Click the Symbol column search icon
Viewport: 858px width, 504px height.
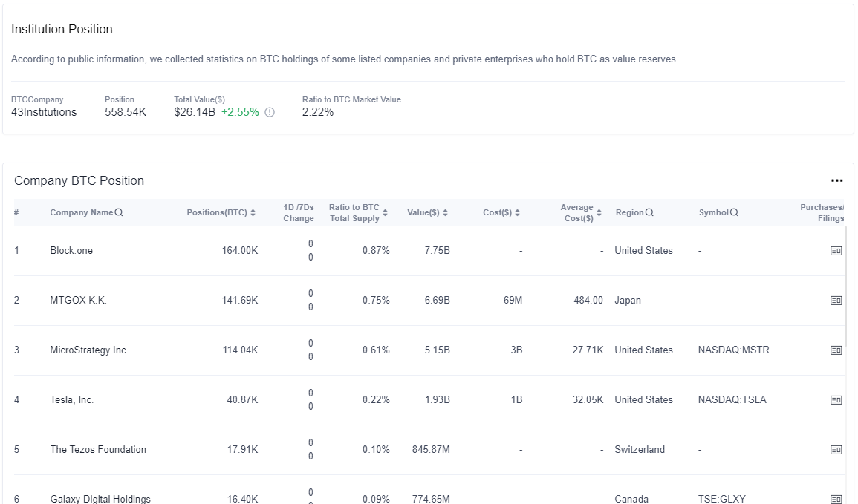click(734, 212)
